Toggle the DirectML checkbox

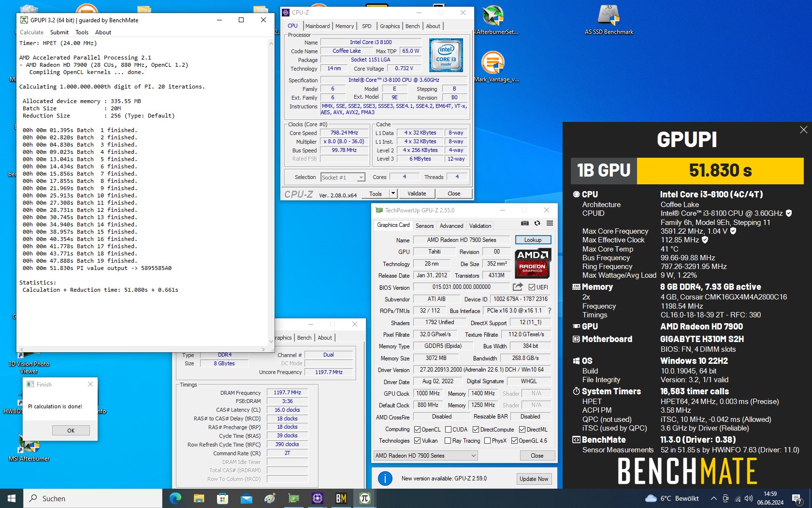coord(522,430)
